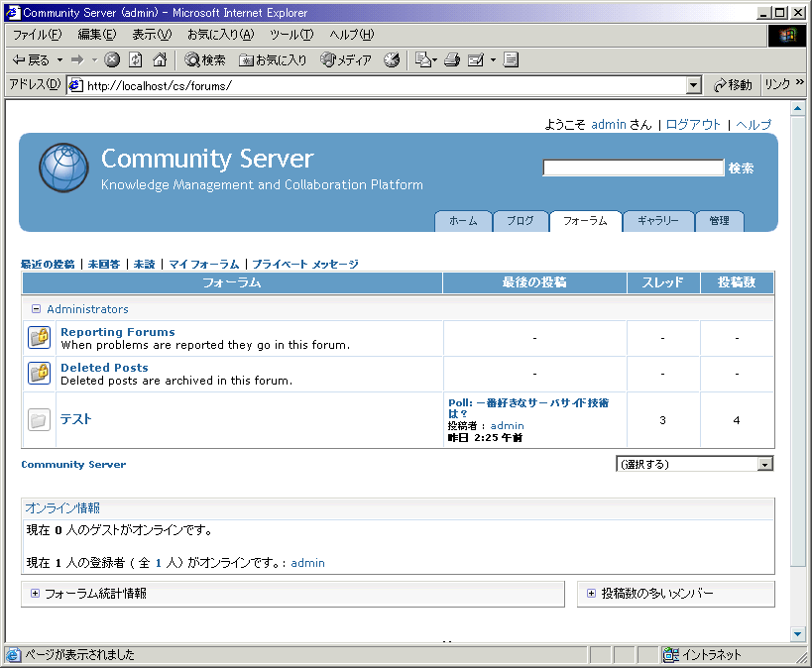Click the Reporting Forums locked folder icon
Image resolution: width=812 pixels, height=668 pixels.
pyautogui.click(x=39, y=338)
